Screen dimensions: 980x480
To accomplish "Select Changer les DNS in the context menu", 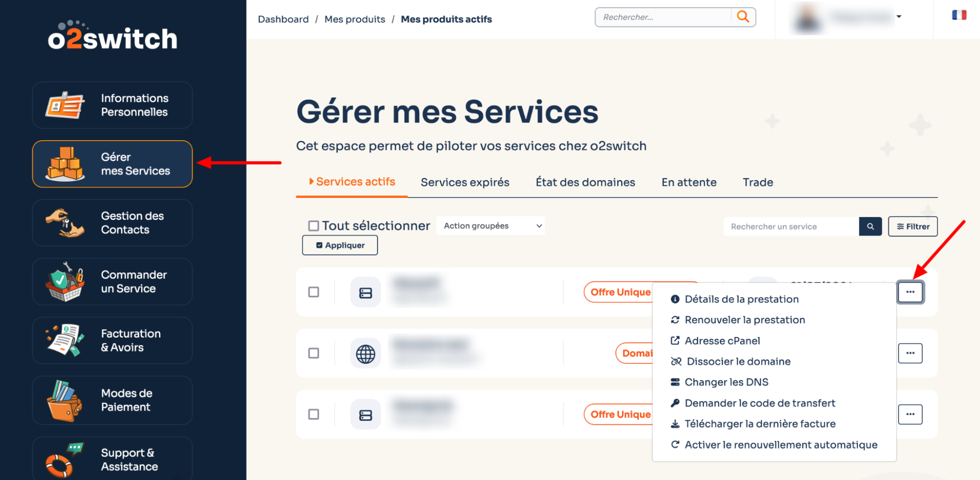I will click(727, 382).
